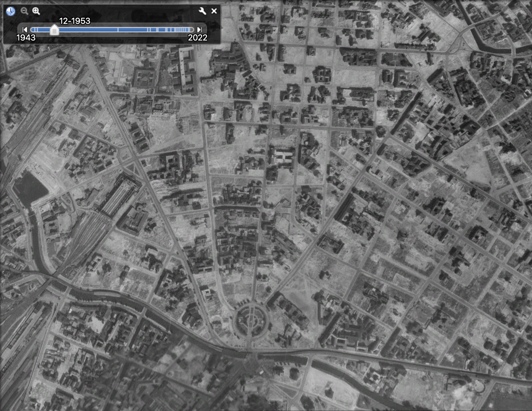This screenshot has height=411, width=532.
Task: Click the 2022 end year label
Action: tap(197, 38)
